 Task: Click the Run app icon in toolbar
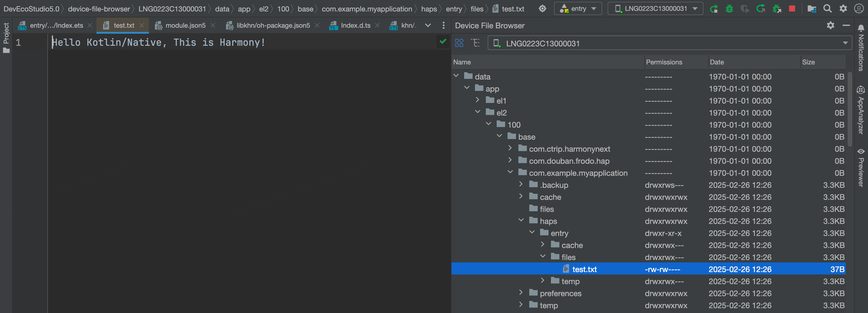coord(713,9)
